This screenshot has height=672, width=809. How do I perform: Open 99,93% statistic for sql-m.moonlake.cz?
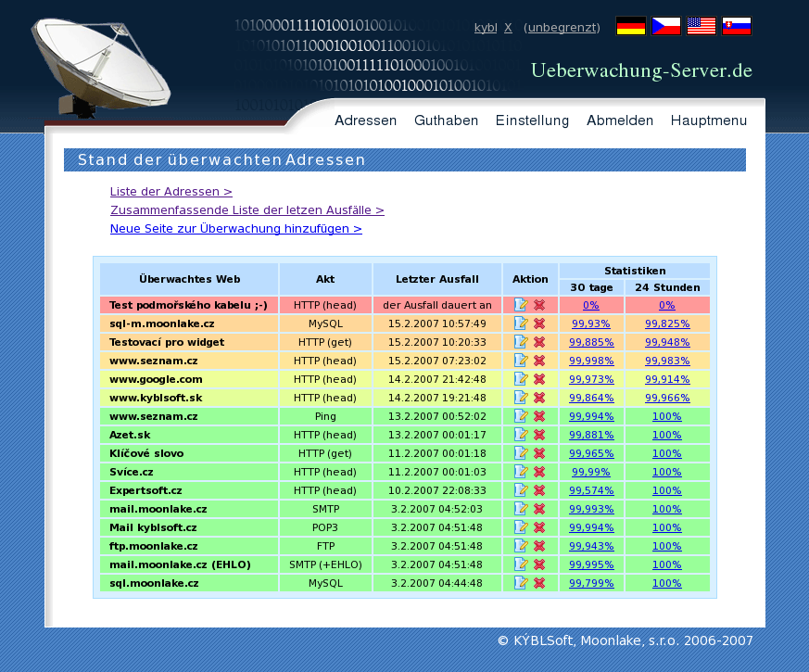(590, 323)
